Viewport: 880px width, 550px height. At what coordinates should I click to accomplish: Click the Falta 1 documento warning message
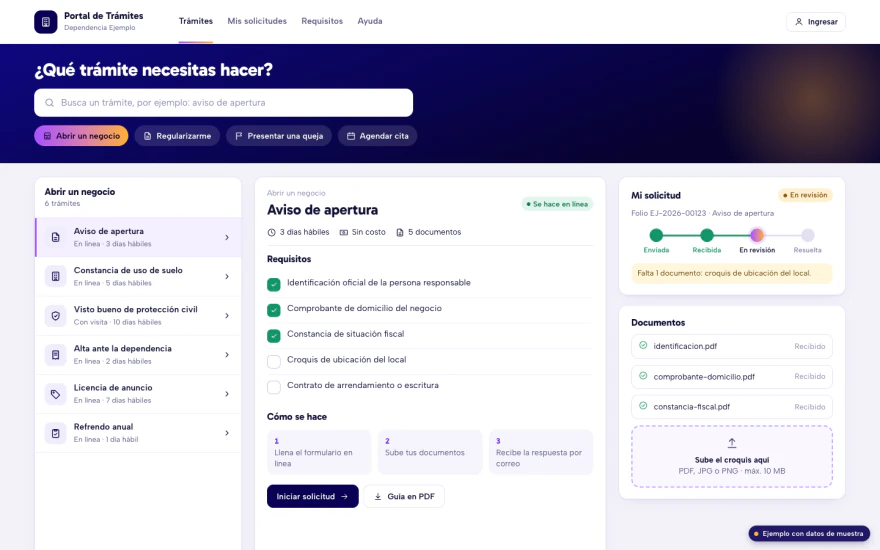click(732, 273)
